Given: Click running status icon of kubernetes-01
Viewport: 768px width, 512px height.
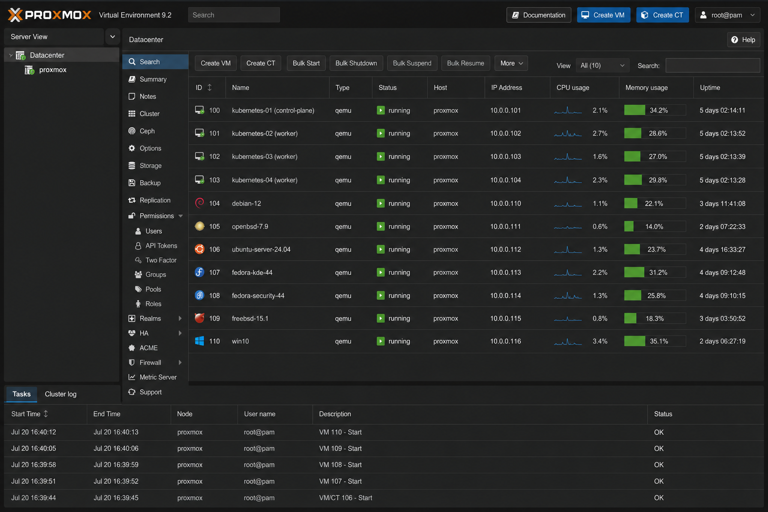Looking at the screenshot, I should pyautogui.click(x=381, y=110).
